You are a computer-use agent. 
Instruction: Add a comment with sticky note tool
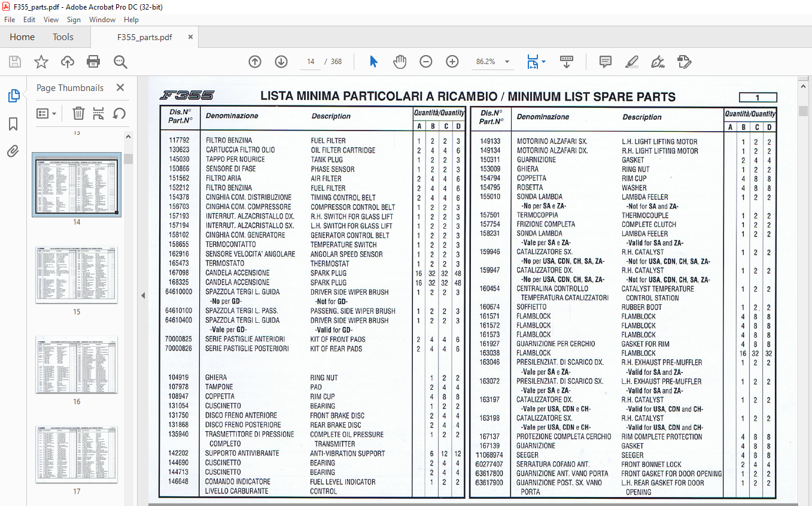point(606,62)
